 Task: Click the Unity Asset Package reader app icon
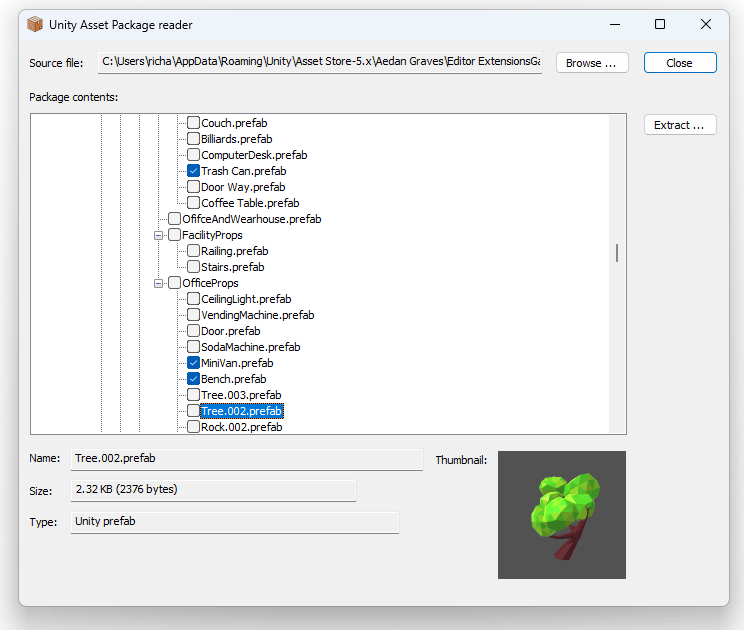pyautogui.click(x=35, y=24)
